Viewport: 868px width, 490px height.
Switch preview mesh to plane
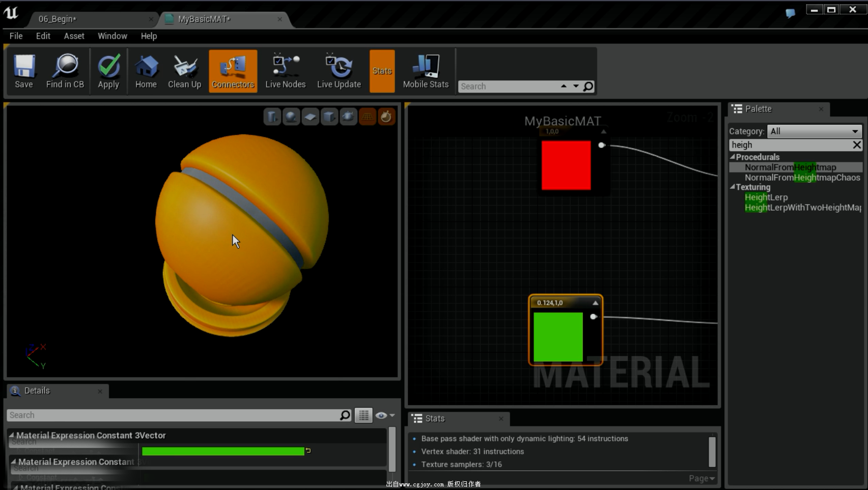click(310, 117)
